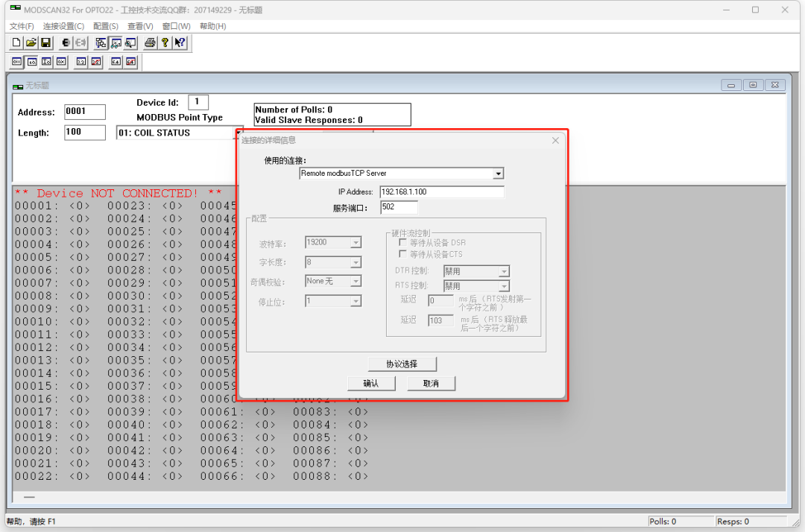This screenshot has height=532, width=805.
Task: Open a new ModScan document window
Action: pyautogui.click(x=16, y=42)
